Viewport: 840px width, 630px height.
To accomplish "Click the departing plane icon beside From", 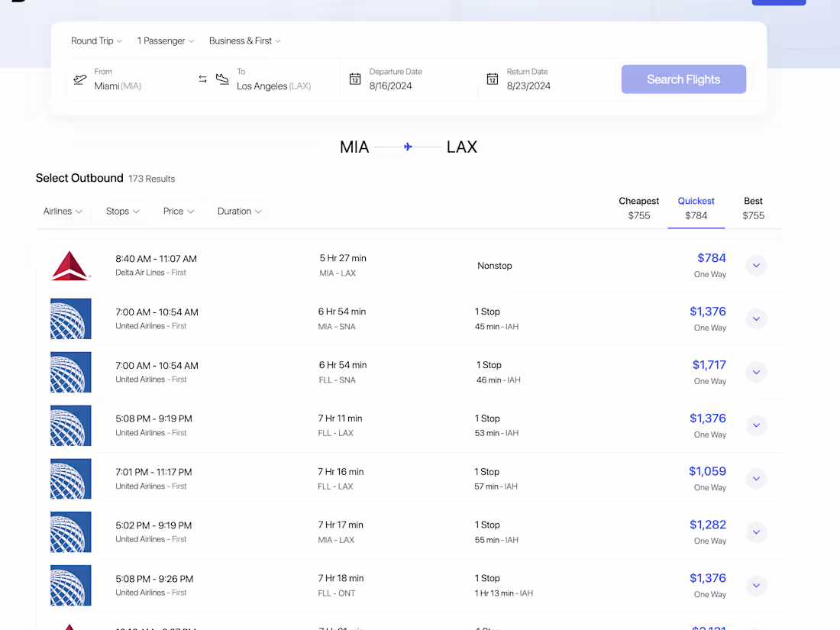I will [79, 79].
